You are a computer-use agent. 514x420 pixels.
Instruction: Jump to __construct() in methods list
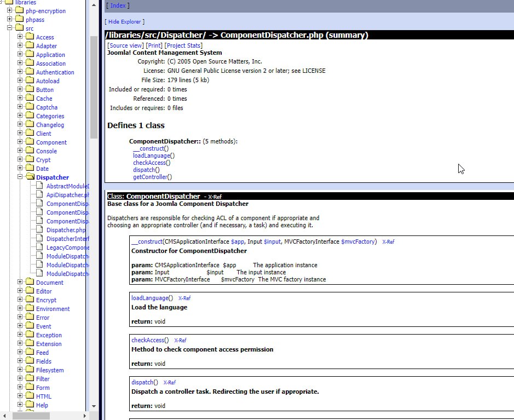tap(151, 148)
